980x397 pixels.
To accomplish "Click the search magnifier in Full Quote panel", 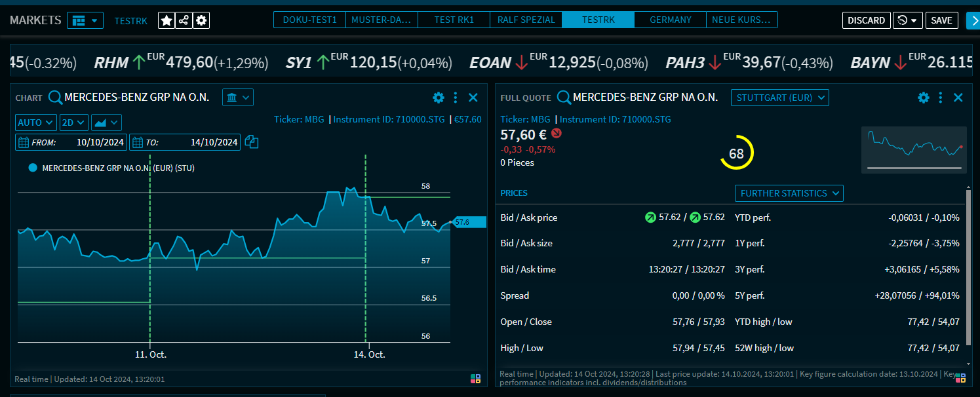I will [x=564, y=98].
